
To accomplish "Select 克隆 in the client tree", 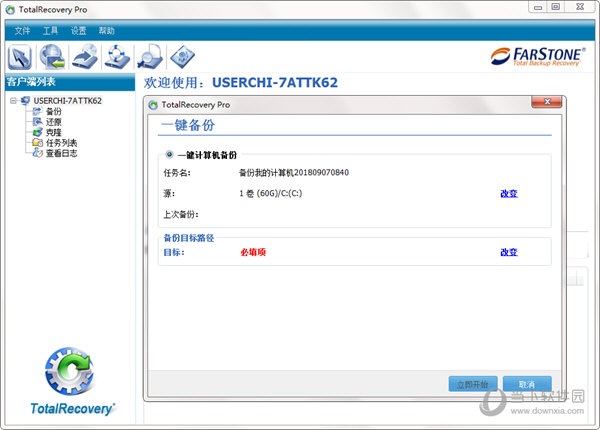I will tap(54, 132).
